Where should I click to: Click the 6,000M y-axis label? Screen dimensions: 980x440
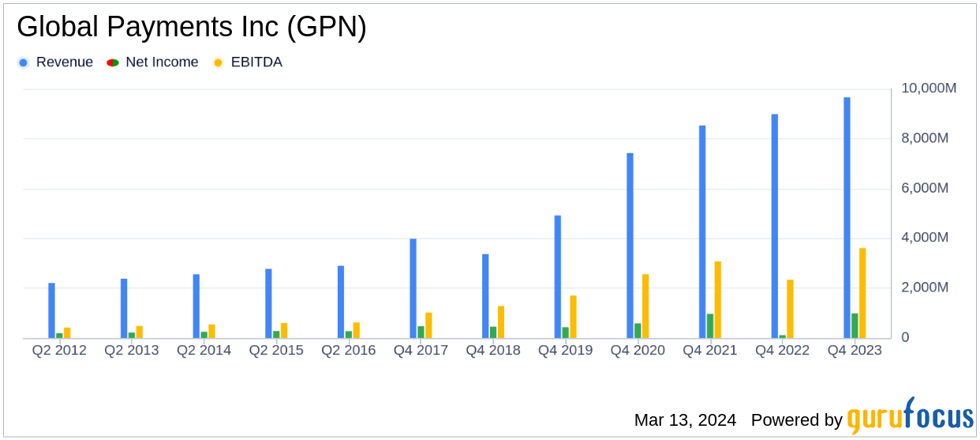[x=925, y=188]
